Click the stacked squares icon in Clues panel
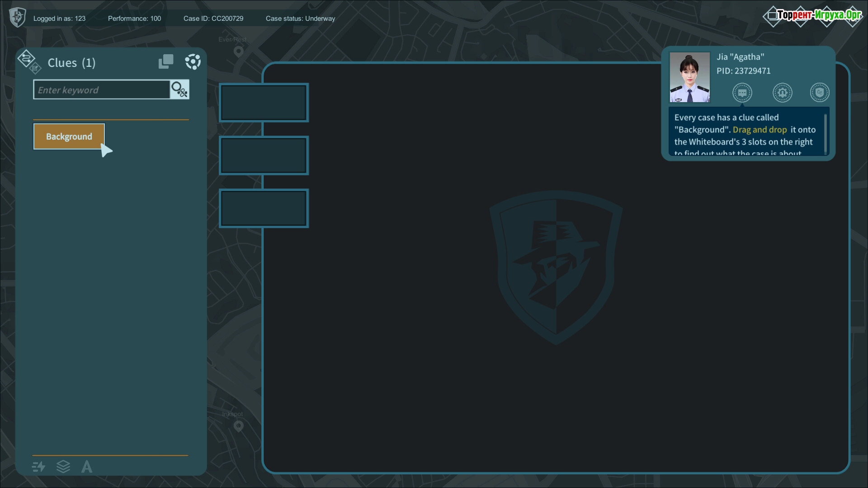Image resolution: width=868 pixels, height=488 pixels. pyautogui.click(x=166, y=62)
